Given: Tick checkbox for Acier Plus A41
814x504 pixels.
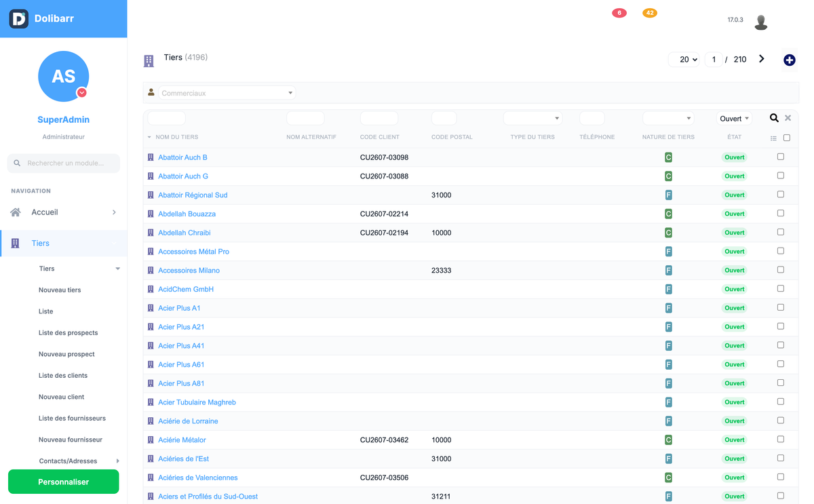Looking at the screenshot, I should (781, 345).
